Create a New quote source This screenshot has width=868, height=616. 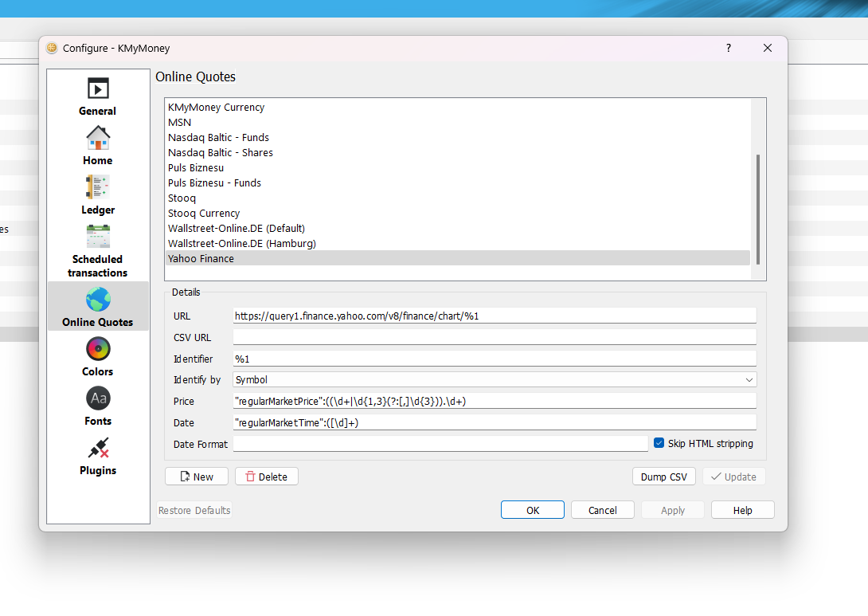(197, 477)
